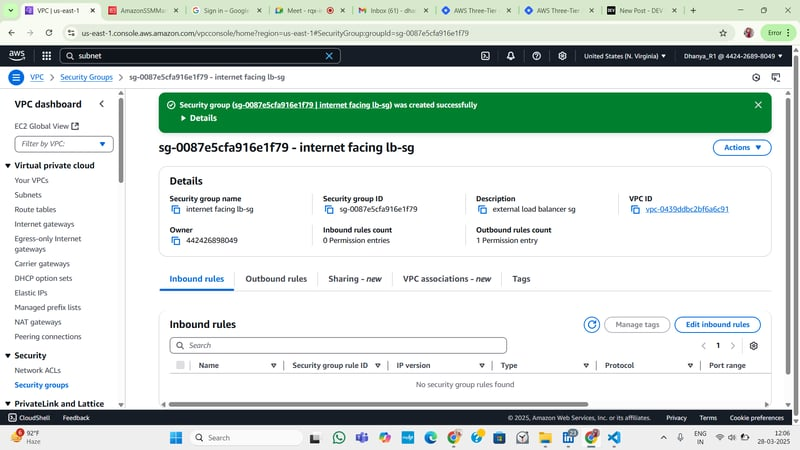Open inbound rules table preferences gear

click(x=754, y=345)
